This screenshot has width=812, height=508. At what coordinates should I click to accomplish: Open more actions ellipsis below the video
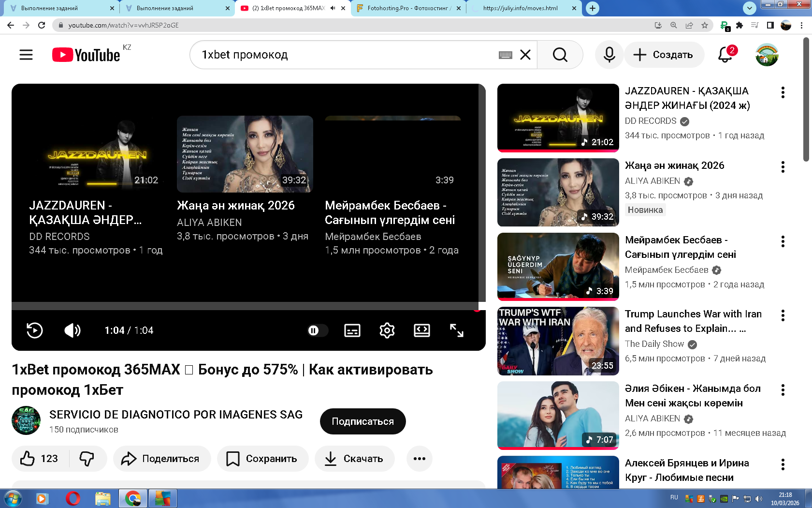point(419,459)
